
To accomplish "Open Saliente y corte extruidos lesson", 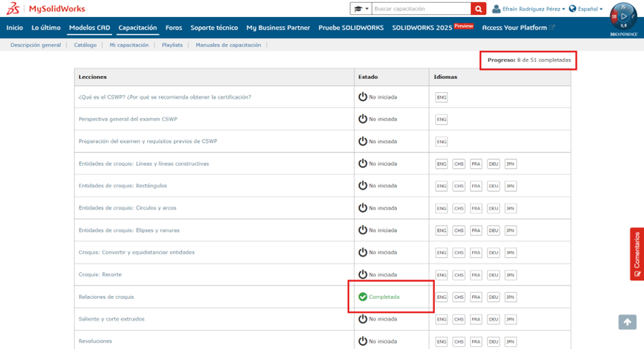I will point(112,319).
